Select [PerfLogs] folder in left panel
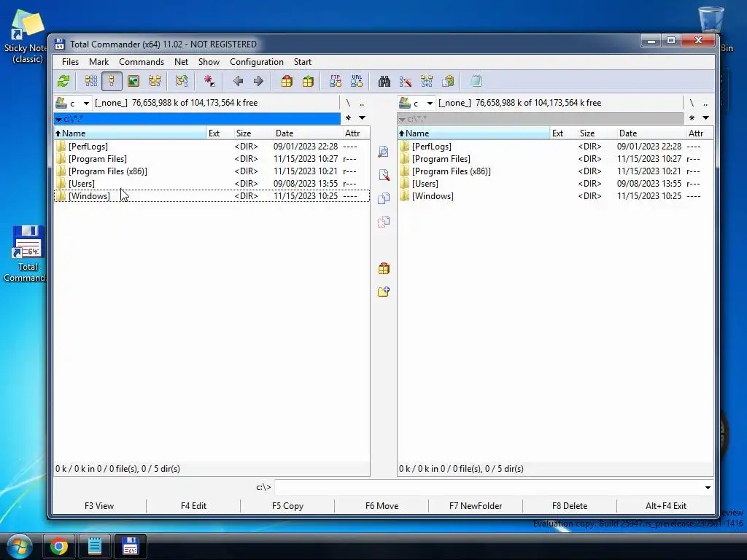This screenshot has height=560, width=747. (x=212, y=146)
